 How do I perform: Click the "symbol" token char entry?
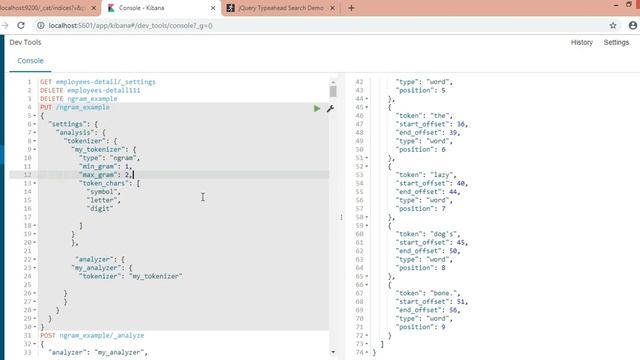(x=103, y=192)
